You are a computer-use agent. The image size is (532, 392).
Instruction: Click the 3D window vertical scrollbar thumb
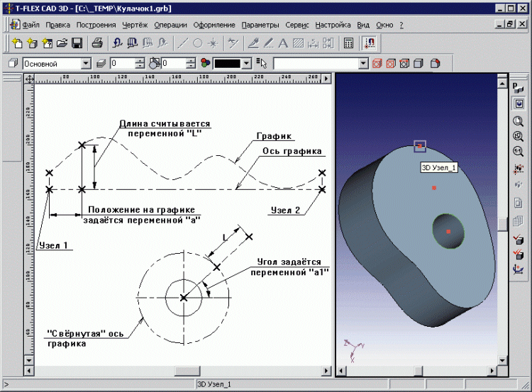pyautogui.click(x=502, y=224)
